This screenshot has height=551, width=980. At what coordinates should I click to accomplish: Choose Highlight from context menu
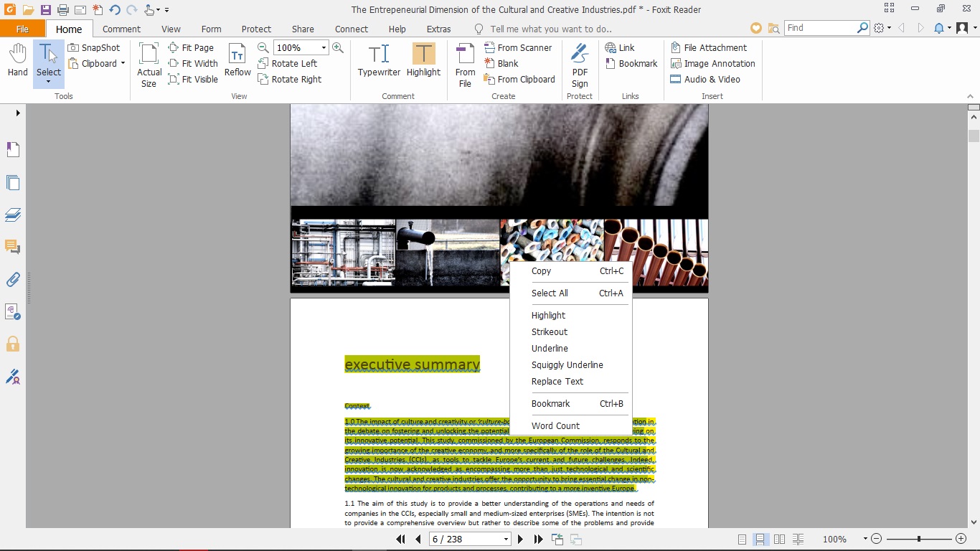click(572, 315)
